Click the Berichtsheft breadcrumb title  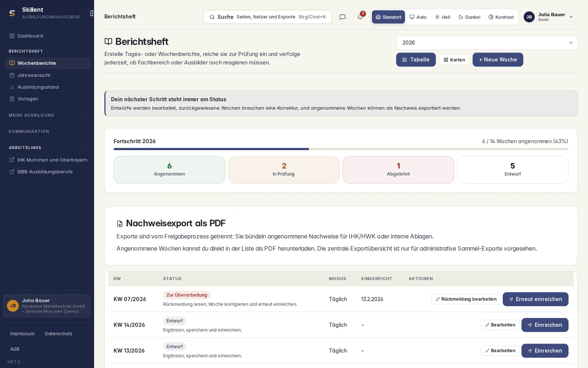coord(120,17)
